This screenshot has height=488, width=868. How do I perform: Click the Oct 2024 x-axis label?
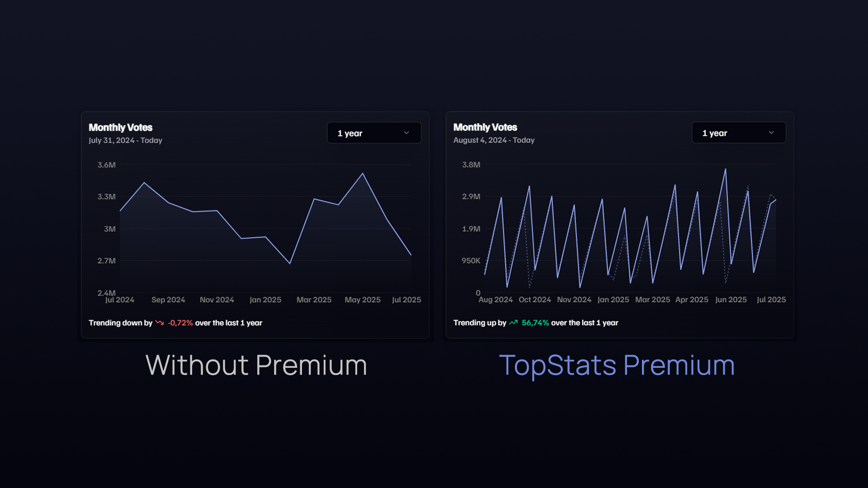(535, 300)
